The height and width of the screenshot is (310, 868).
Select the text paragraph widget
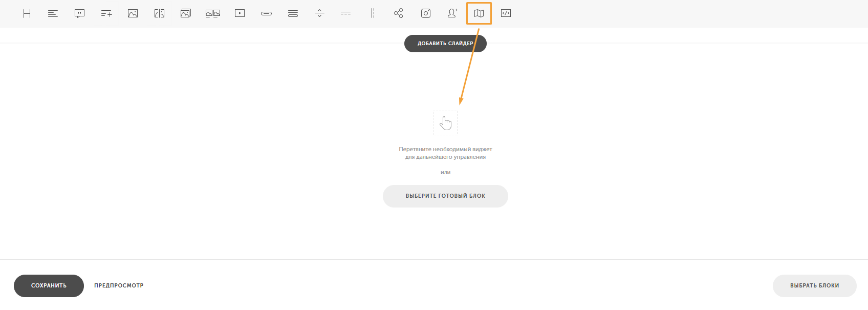[53, 13]
